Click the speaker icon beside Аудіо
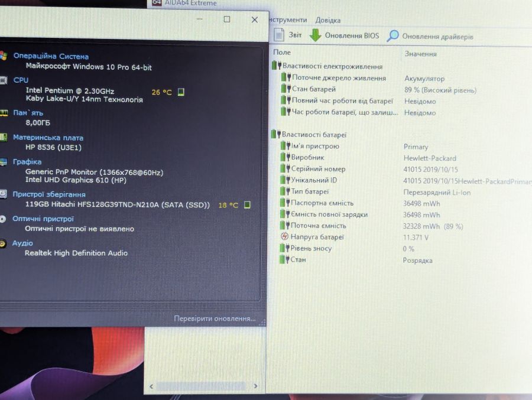The width and height of the screenshot is (532, 400). [3, 243]
